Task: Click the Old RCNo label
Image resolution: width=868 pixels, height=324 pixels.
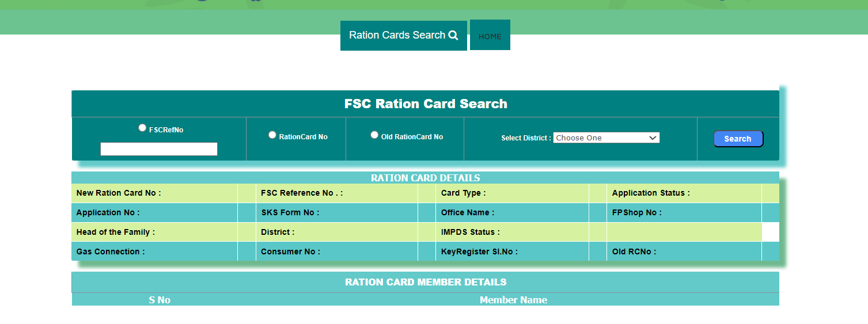Action: (634, 251)
